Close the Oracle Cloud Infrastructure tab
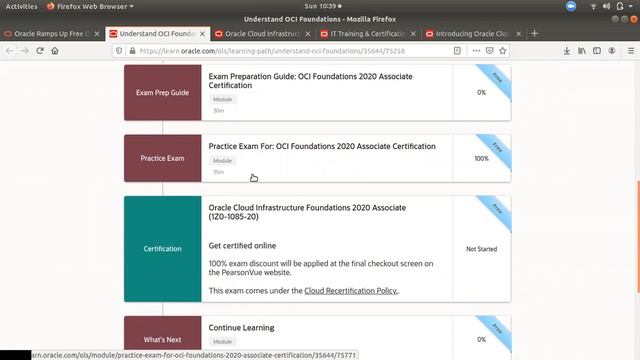Image resolution: width=640 pixels, height=360 pixels. coord(308,34)
